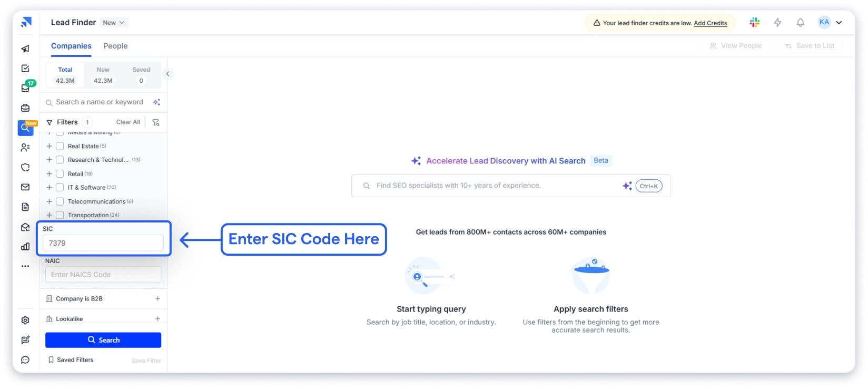The image size is (868, 388).
Task: Click the sparkle icon in AI search bar
Action: click(x=627, y=186)
